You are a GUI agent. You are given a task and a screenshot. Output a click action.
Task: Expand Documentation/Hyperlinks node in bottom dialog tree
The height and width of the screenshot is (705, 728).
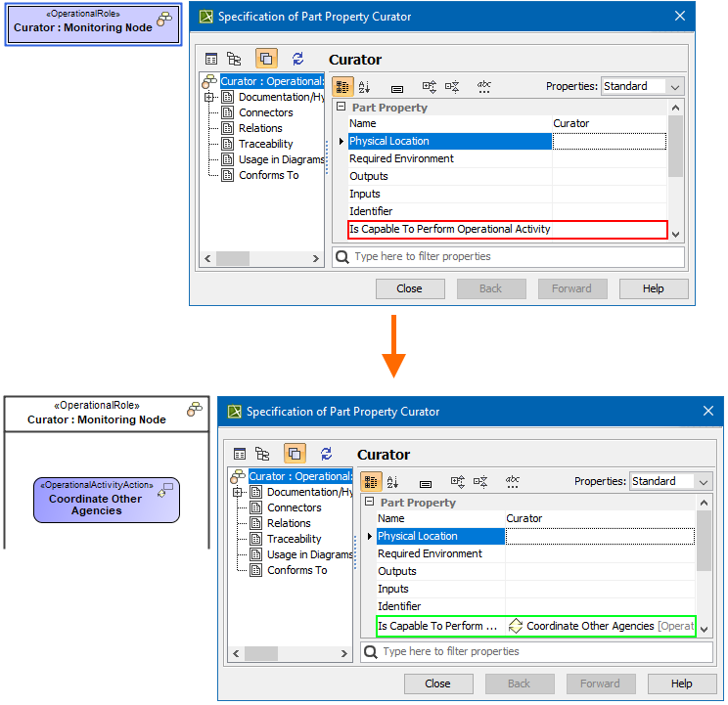click(238, 492)
